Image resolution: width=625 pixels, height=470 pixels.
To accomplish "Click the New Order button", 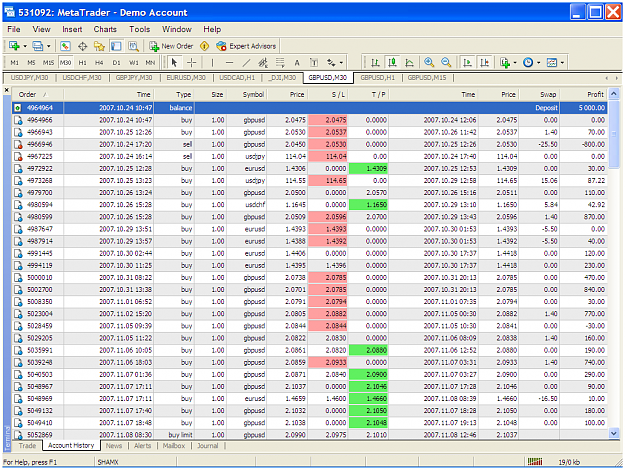I will [171, 46].
